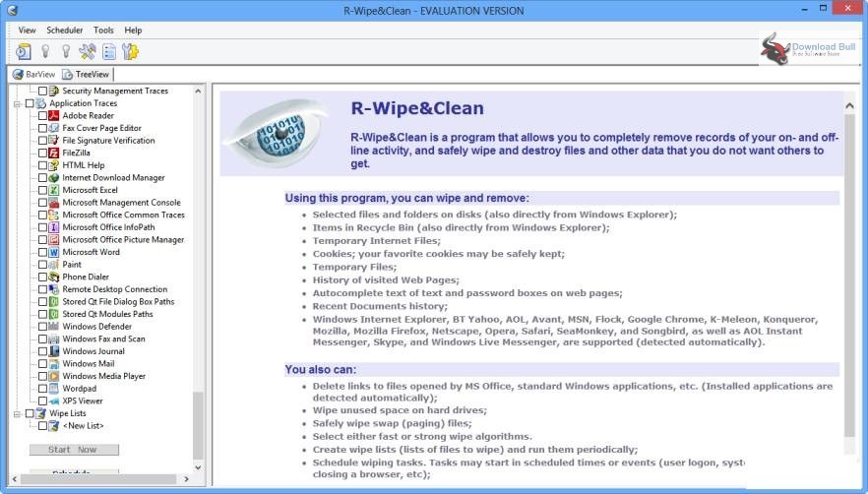The image size is (868, 494).
Task: Click the tree panel scroll right arrow
Action: [x=187, y=479]
